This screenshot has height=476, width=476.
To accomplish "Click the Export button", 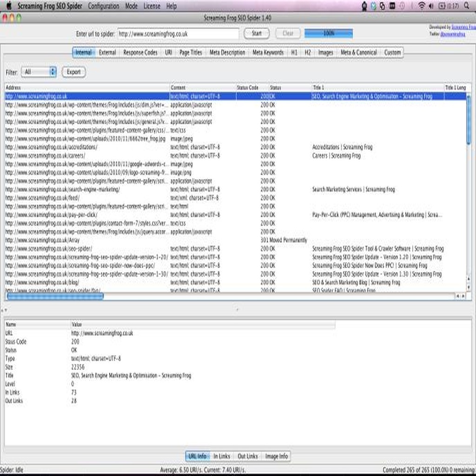I will click(74, 72).
